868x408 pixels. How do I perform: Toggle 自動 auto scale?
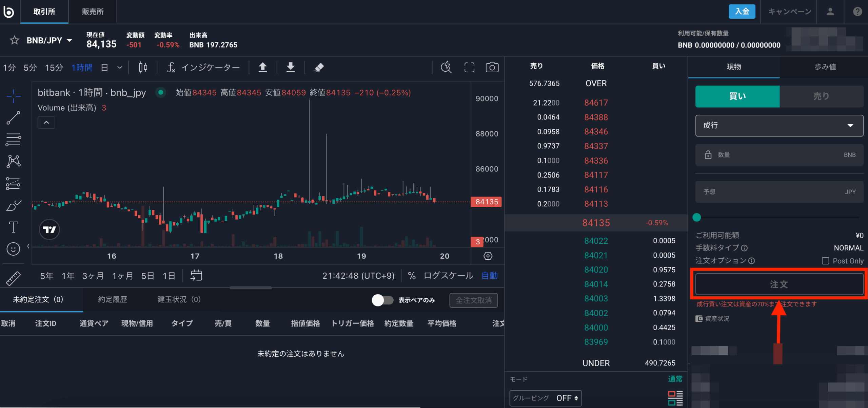pyautogui.click(x=490, y=275)
